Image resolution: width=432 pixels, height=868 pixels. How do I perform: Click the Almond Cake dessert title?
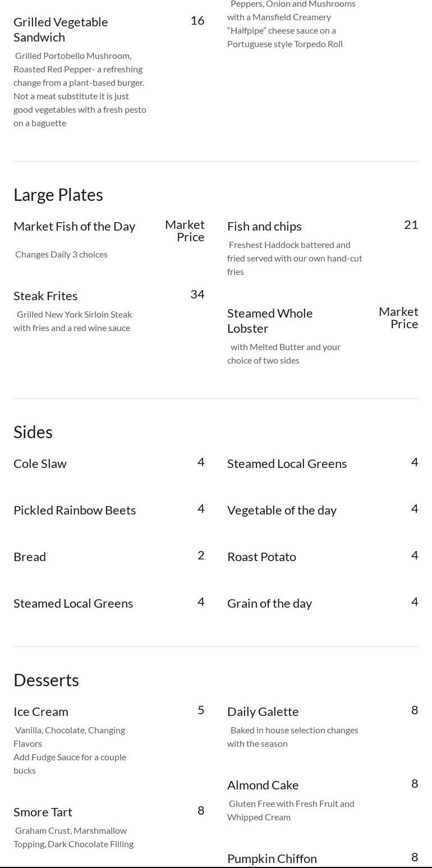point(263,785)
